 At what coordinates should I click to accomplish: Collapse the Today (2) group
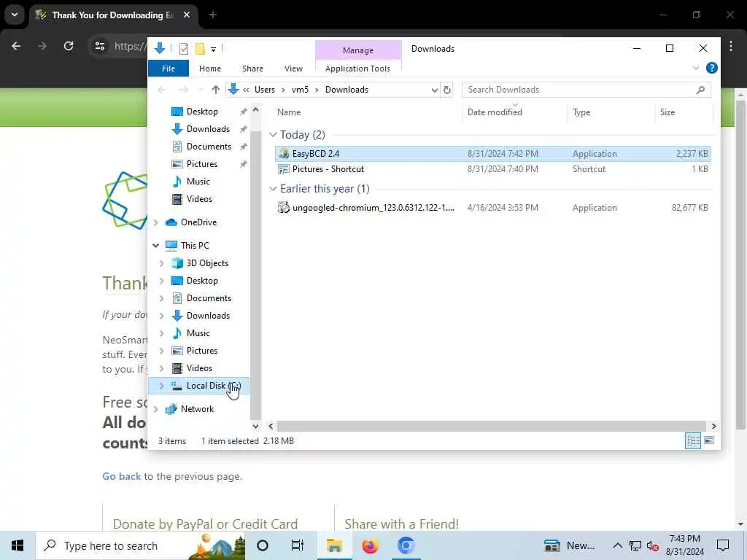click(273, 135)
